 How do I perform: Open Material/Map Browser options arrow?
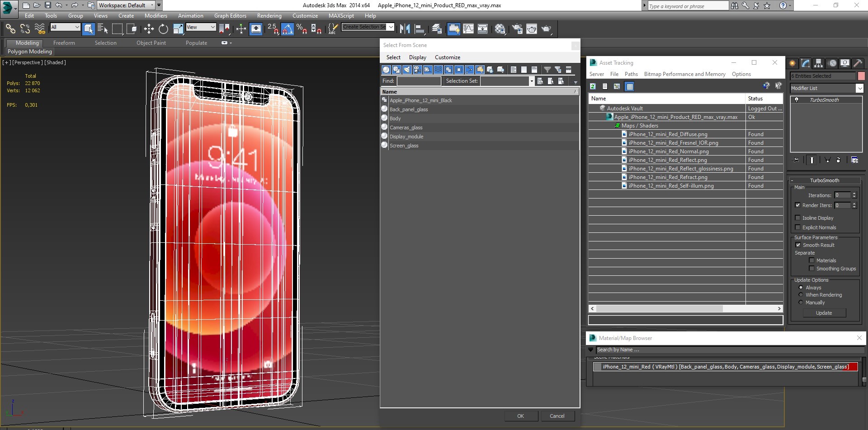(x=590, y=350)
